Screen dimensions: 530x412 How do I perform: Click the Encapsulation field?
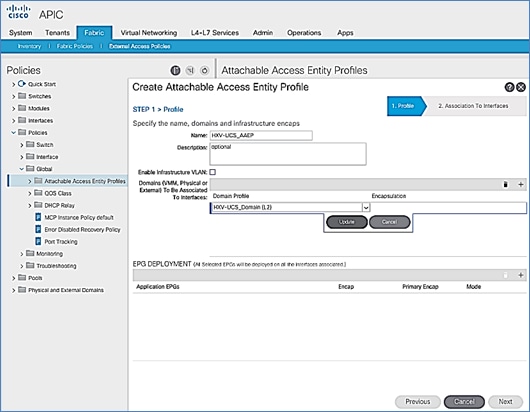click(448, 207)
